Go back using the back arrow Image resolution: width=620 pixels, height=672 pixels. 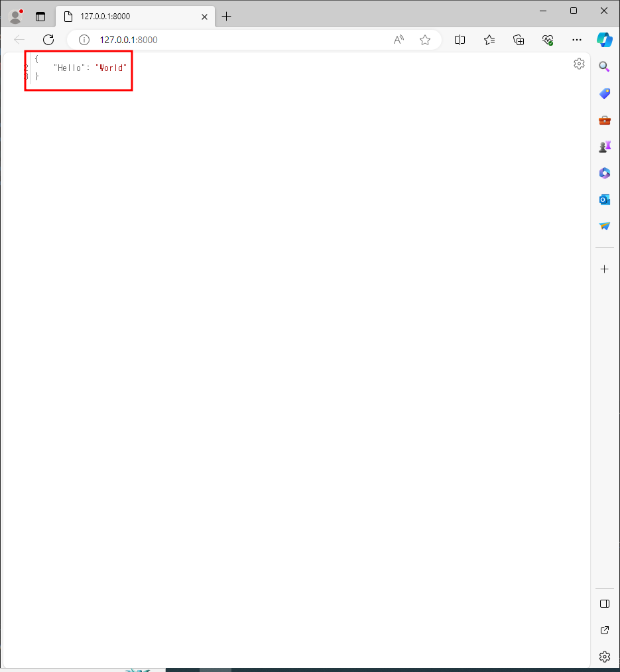[x=19, y=40]
